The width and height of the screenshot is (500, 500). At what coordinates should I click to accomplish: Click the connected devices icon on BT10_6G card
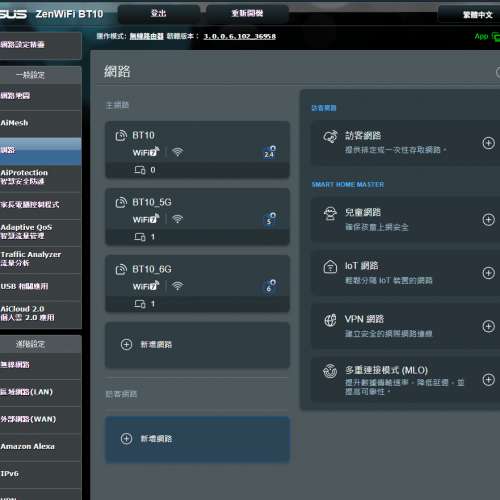coord(140,304)
